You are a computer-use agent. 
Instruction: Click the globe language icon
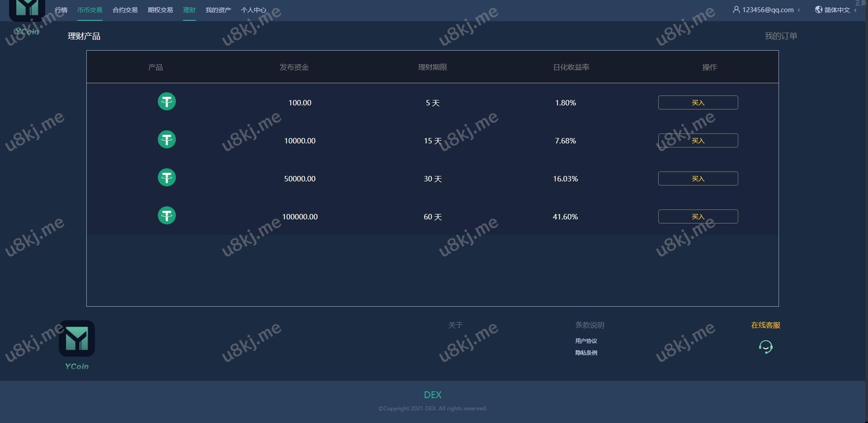click(x=818, y=10)
